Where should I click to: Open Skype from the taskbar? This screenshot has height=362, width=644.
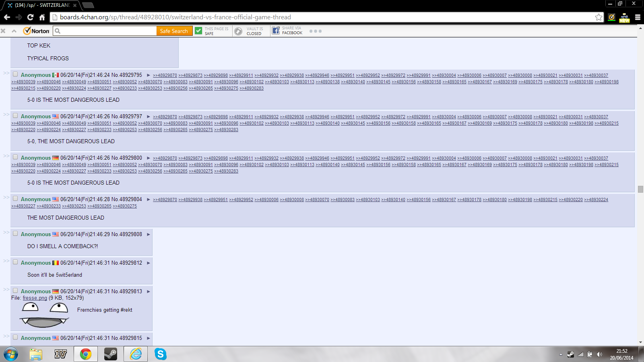coord(160,354)
